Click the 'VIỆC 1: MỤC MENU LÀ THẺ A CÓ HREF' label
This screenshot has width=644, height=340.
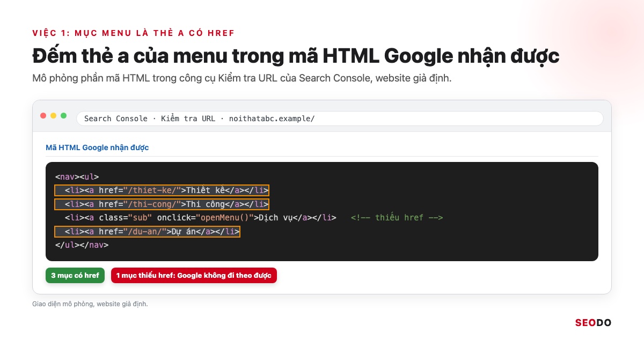(x=134, y=33)
